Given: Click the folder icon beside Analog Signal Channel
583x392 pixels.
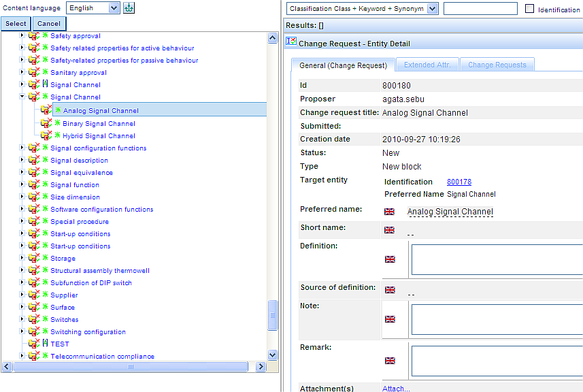Looking at the screenshot, I should coord(46,110).
